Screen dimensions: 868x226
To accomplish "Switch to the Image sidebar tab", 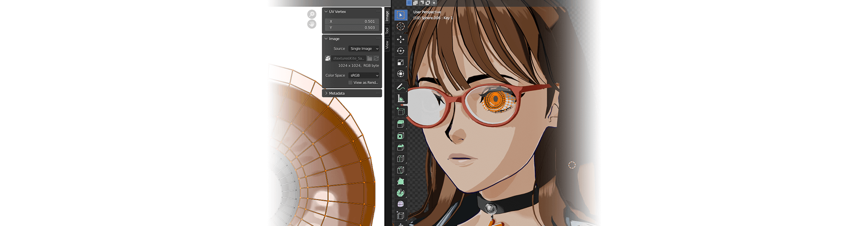I will (387, 16).
